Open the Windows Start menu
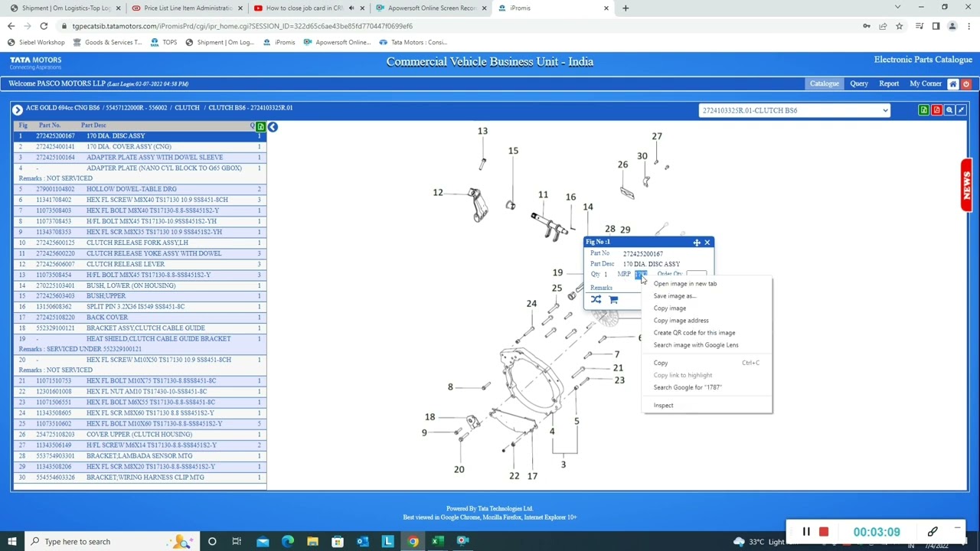The image size is (980, 551). (11, 542)
